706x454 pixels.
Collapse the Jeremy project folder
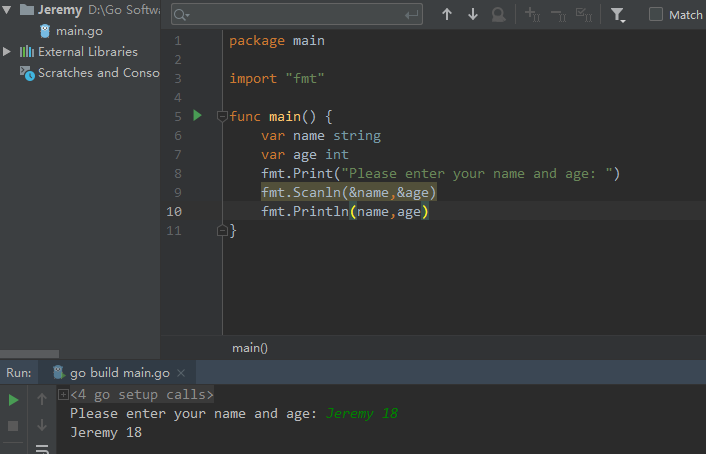pos(7,9)
